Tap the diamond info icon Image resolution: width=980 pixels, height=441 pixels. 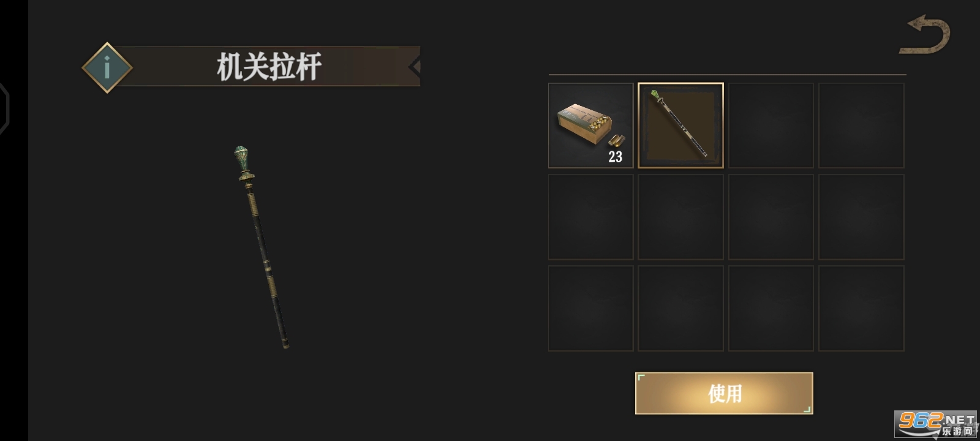point(107,67)
